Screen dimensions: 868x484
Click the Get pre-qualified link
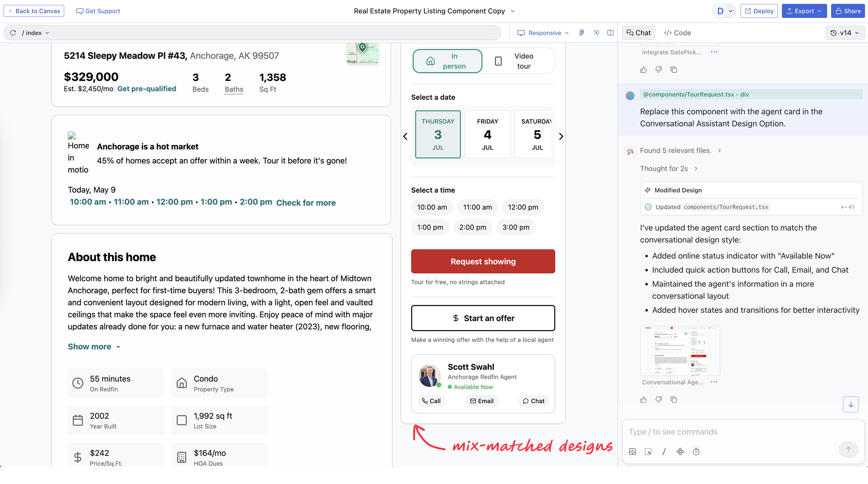pyautogui.click(x=147, y=89)
